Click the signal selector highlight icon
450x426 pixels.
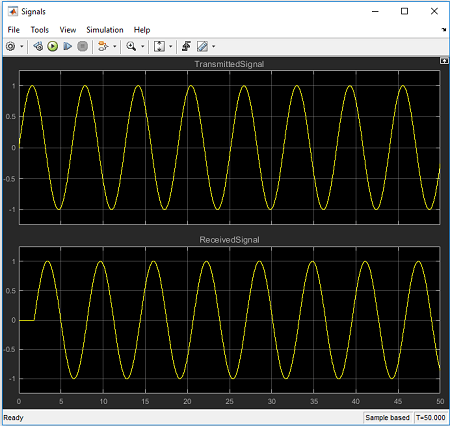[103, 46]
